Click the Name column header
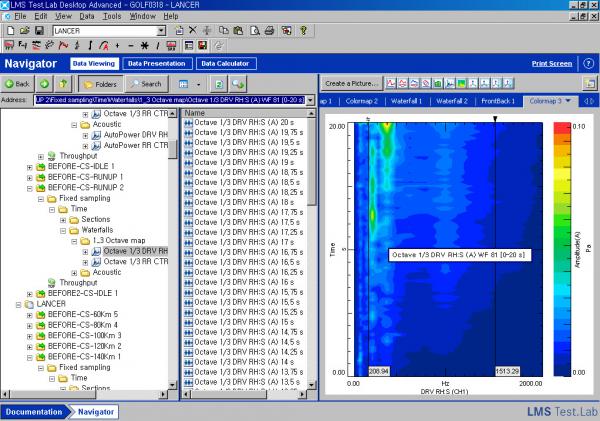Screen dimensions: 600x421 (x=245, y=113)
